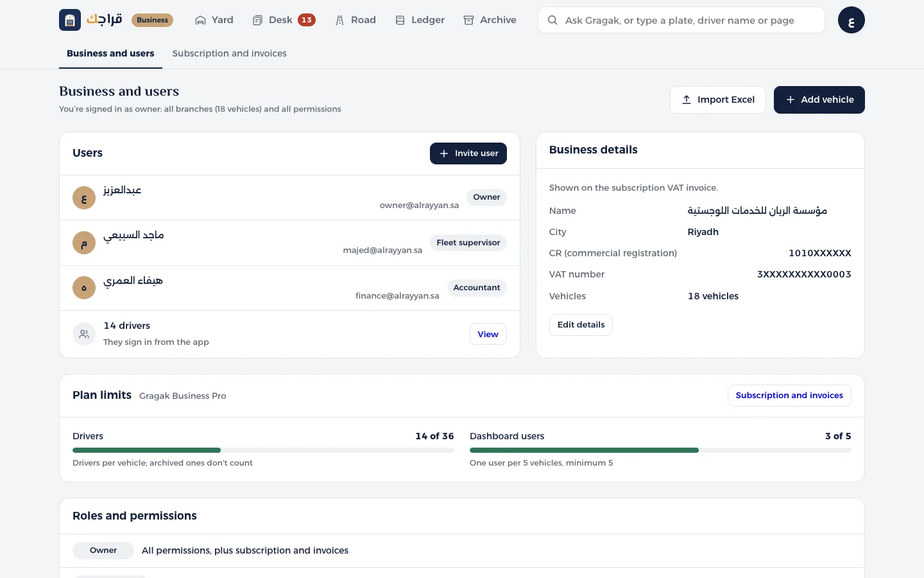The image size is (924, 578).
Task: Select email majed@alrayyan.sa
Action: 382,250
